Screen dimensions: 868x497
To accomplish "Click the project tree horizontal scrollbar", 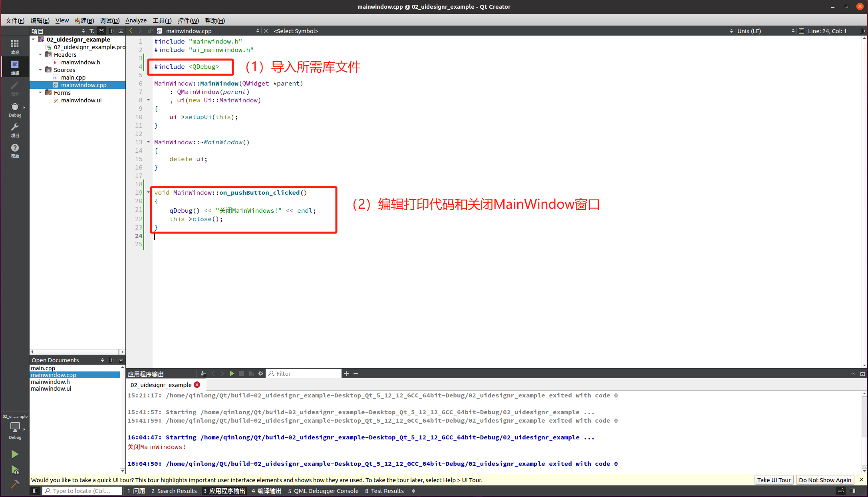I will (77, 352).
